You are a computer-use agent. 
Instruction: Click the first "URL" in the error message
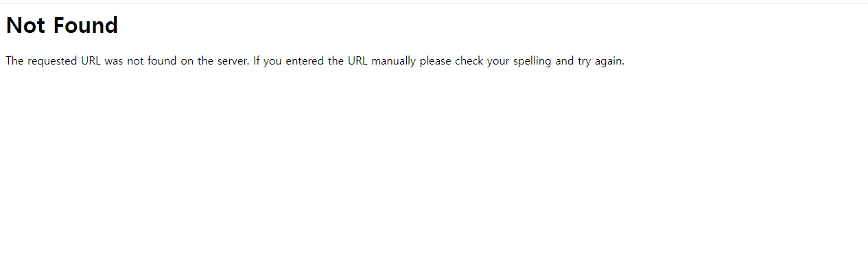[x=91, y=60]
